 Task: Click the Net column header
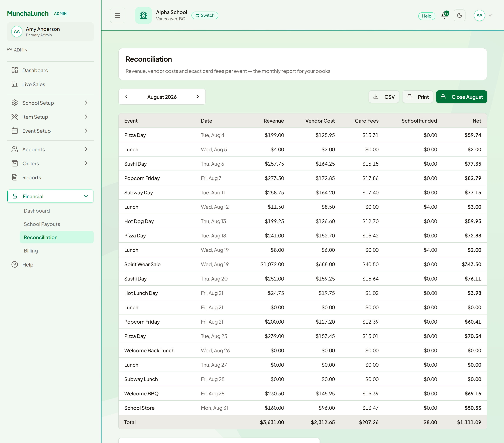[477, 121]
